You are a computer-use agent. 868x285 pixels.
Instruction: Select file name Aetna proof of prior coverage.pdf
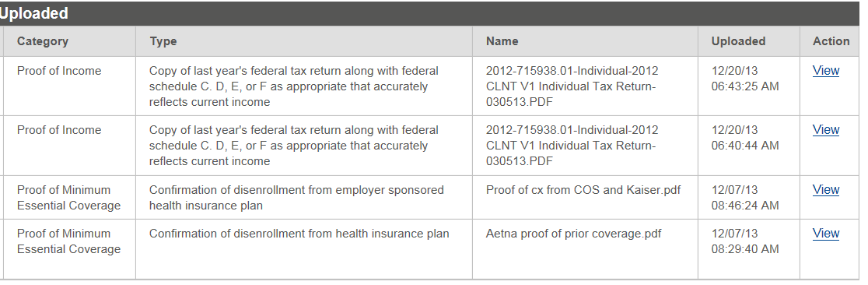573,234
